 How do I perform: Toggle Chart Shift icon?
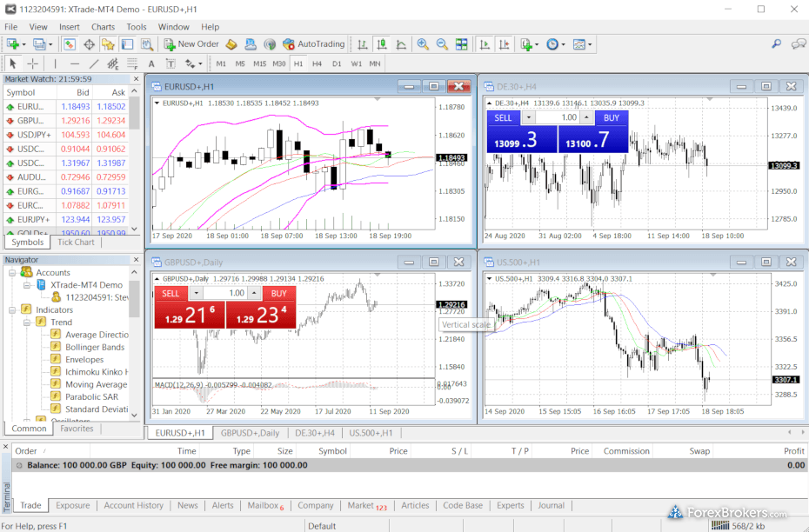tap(504, 44)
